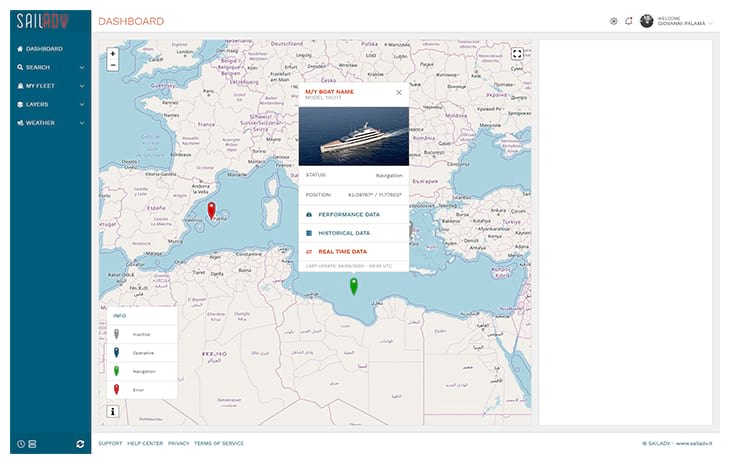Click the Navigation status value in popup
This screenshot has width=730, height=464.
point(389,175)
